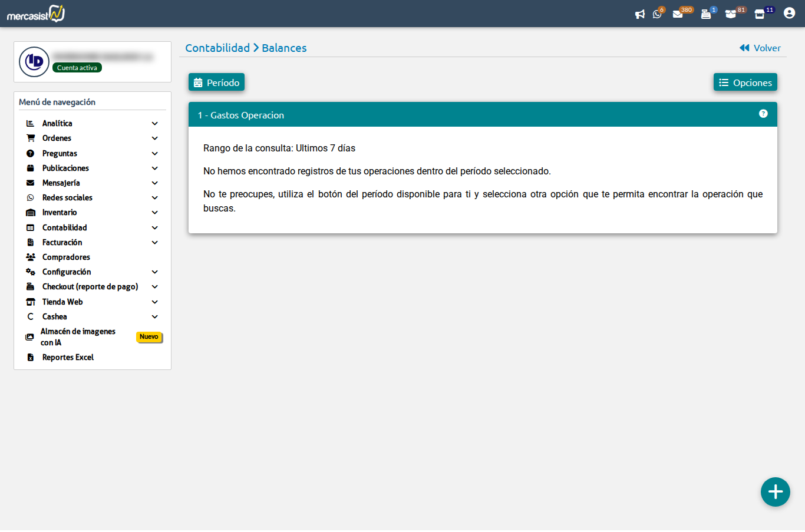Select Compradores from the navigation menu
This screenshot has width=805, height=532.
pyautogui.click(x=65, y=257)
